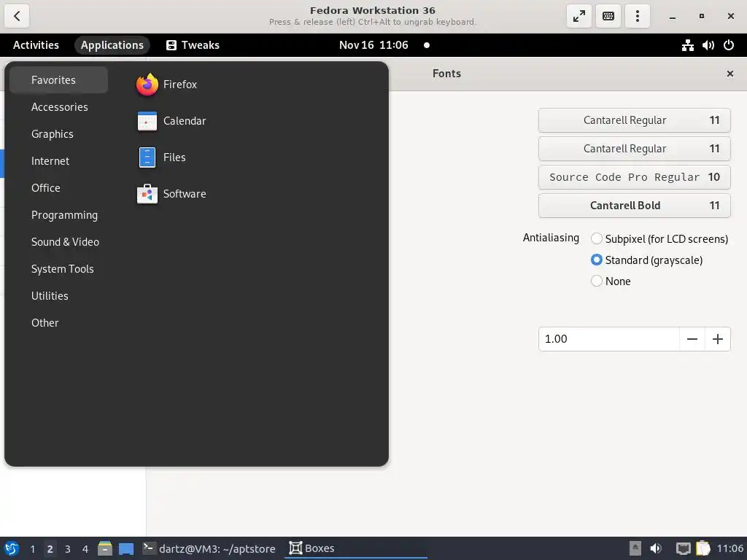The height and width of the screenshot is (560, 747).
Task: Open the Boxes keyboard shortcuts button
Action: [608, 16]
